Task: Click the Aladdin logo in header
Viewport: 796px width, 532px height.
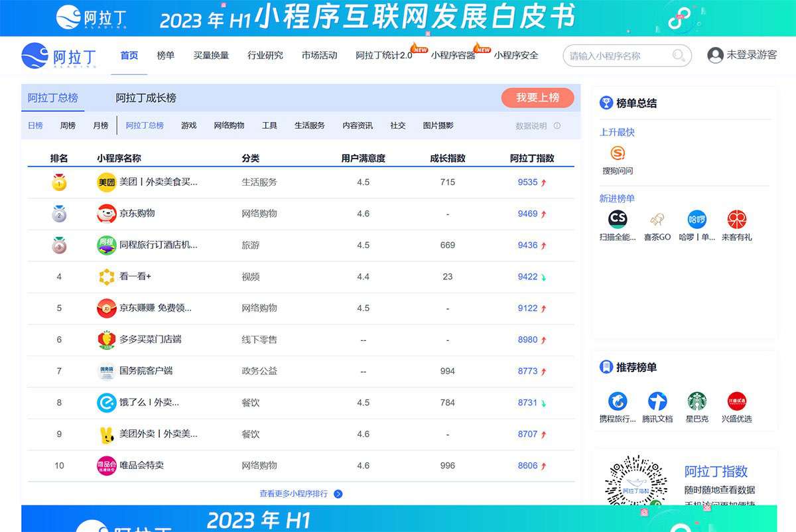Action: pyautogui.click(x=59, y=56)
